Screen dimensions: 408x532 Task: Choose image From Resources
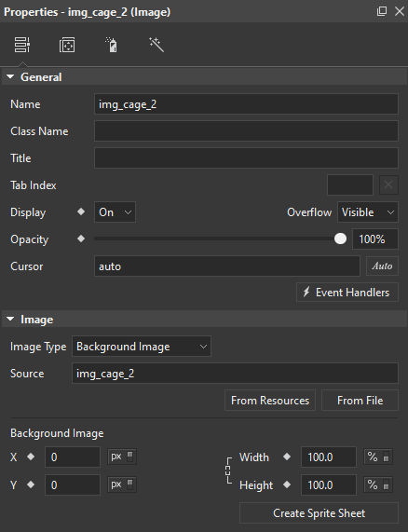click(x=270, y=401)
